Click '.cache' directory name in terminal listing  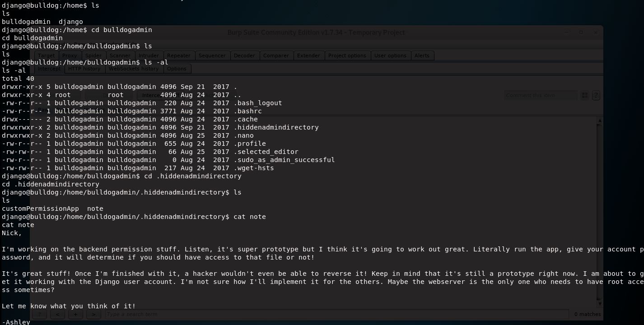coord(246,119)
